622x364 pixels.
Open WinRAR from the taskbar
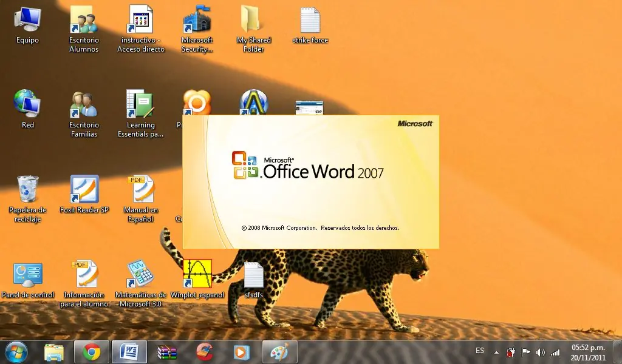[166, 352]
